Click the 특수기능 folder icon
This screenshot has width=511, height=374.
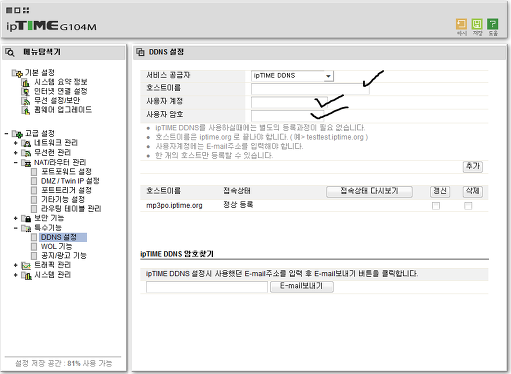(x=26, y=228)
